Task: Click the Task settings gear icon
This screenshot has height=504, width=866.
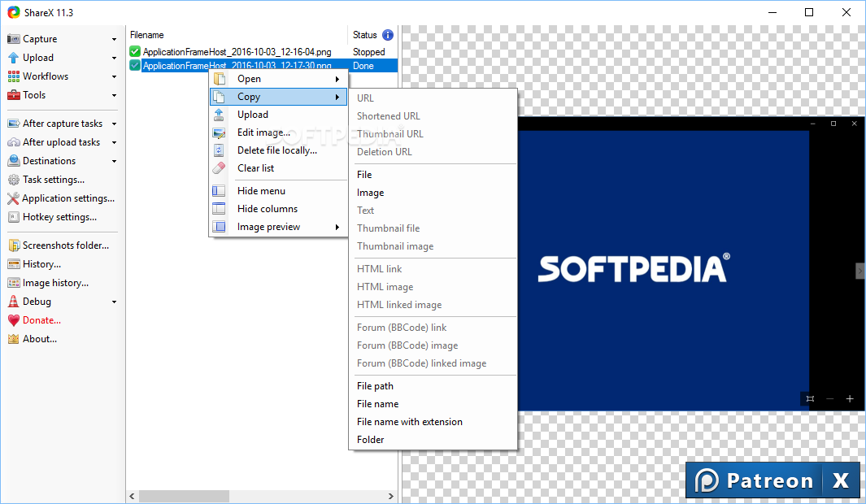Action: click(x=13, y=180)
